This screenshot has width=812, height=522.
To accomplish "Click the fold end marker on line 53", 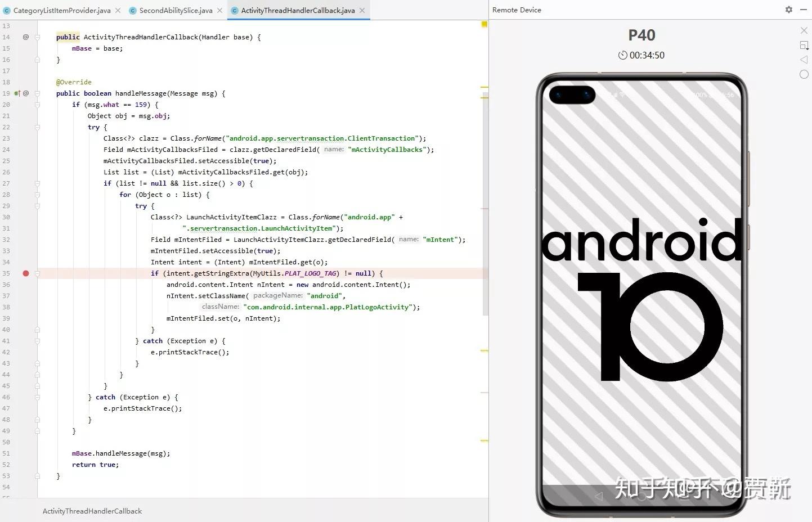I will point(38,476).
